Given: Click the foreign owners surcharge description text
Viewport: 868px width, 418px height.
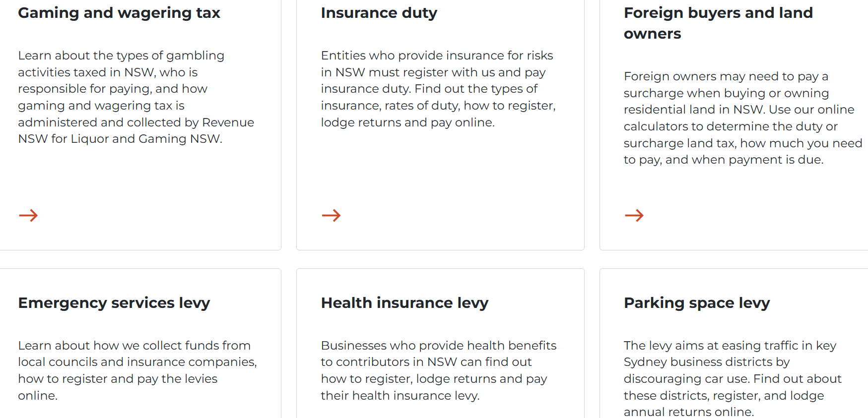Looking at the screenshot, I should (742, 118).
